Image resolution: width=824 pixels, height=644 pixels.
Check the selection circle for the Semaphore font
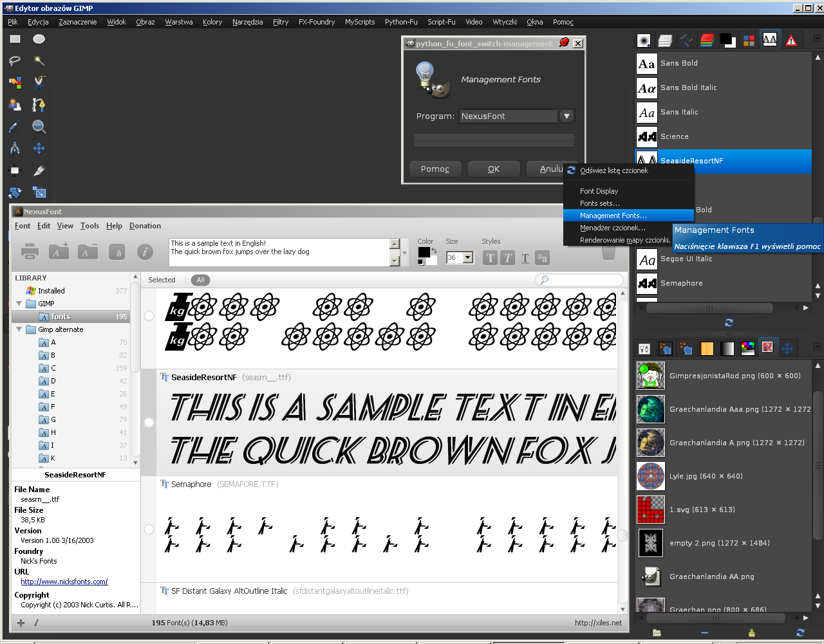(x=149, y=529)
